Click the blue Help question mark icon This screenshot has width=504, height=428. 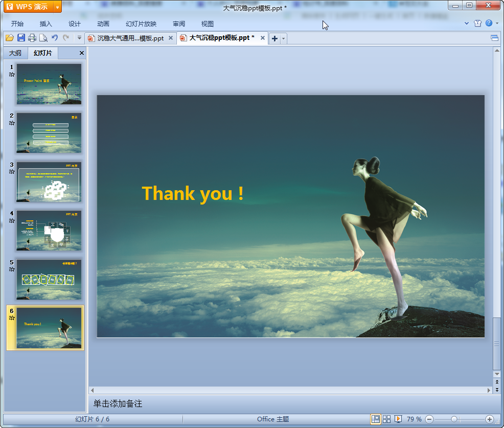pos(489,24)
